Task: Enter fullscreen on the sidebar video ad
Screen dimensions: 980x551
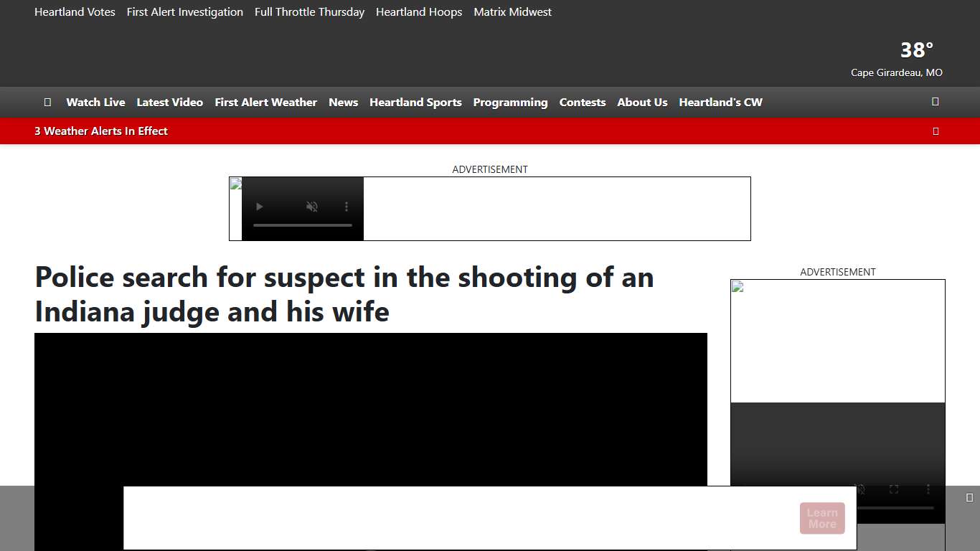Action: (x=894, y=489)
